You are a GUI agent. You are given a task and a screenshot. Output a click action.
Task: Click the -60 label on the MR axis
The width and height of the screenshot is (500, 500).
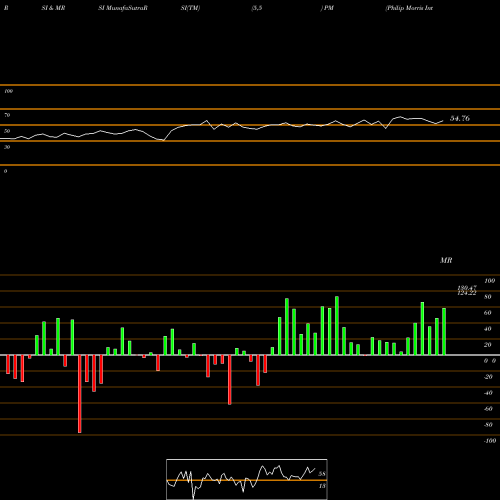488,409
